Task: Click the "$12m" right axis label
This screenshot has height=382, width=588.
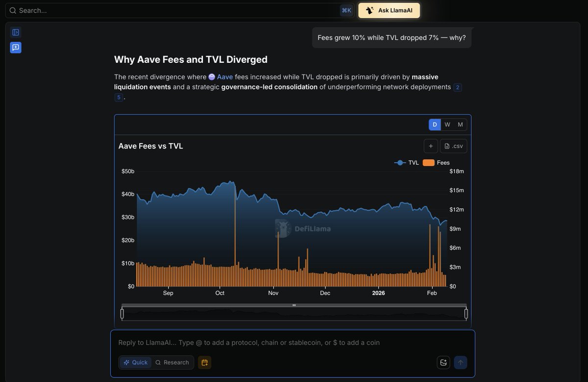Action: coord(457,209)
